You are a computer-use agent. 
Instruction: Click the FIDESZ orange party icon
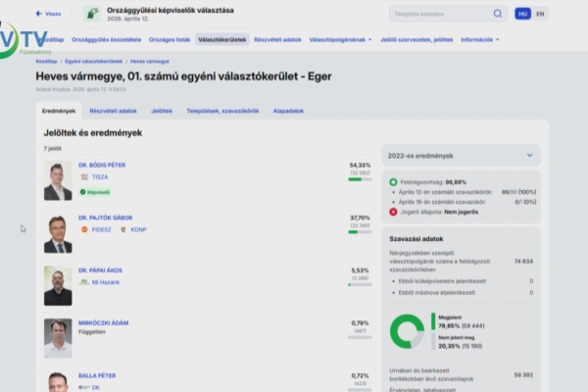point(84,229)
